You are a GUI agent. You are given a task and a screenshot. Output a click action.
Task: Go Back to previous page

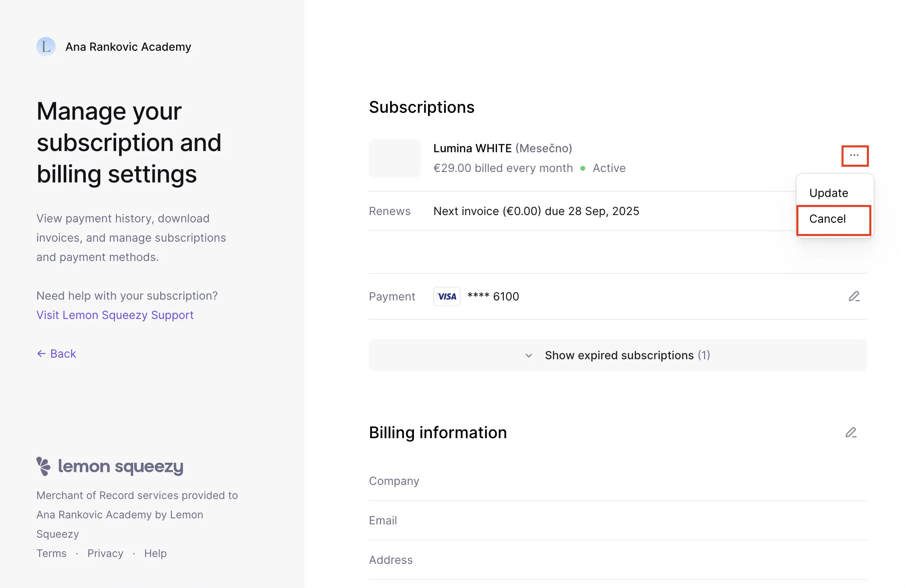(56, 354)
